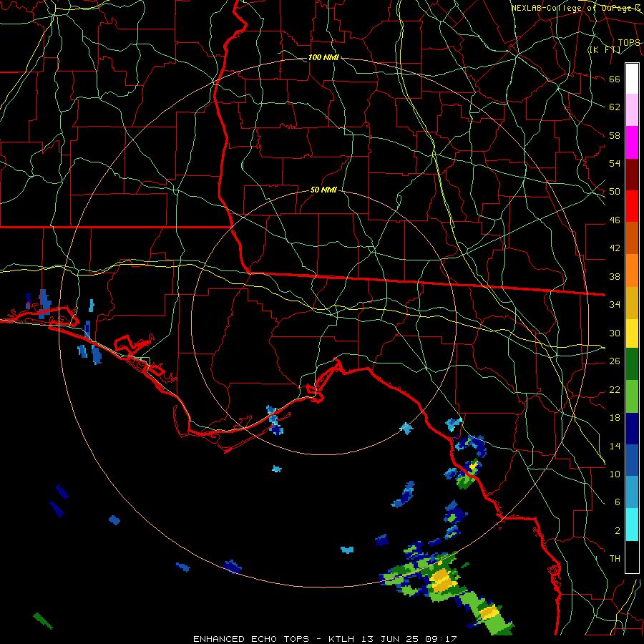Click the light pink 62 kft legend swatch
Viewport: 644px width, 644px height.
pyautogui.click(x=632, y=109)
